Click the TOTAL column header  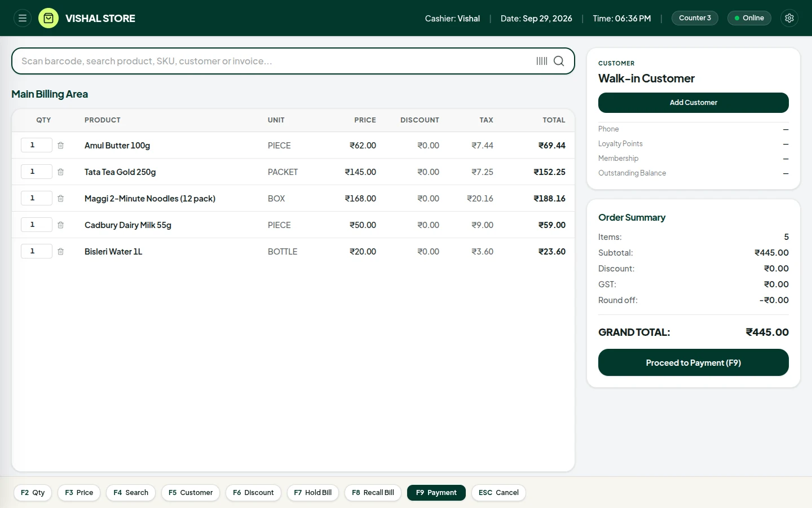554,120
